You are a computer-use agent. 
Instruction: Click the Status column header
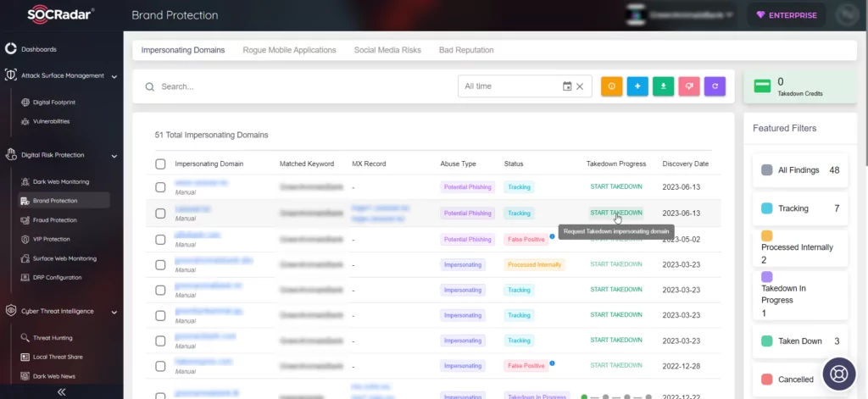(x=514, y=163)
